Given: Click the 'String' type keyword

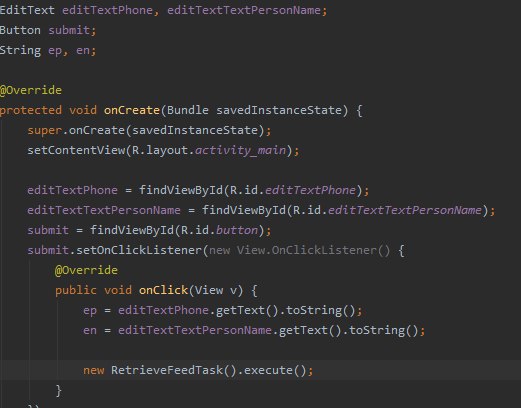Looking at the screenshot, I should click(20, 50).
